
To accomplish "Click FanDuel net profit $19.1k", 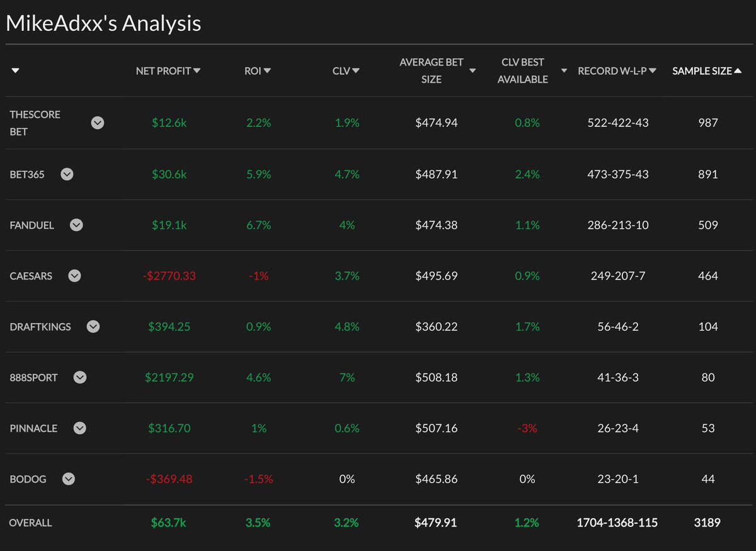I will (x=169, y=225).
